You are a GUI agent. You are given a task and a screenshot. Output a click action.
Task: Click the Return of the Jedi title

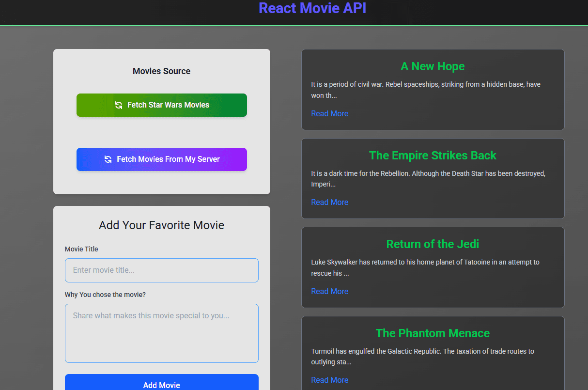click(433, 244)
